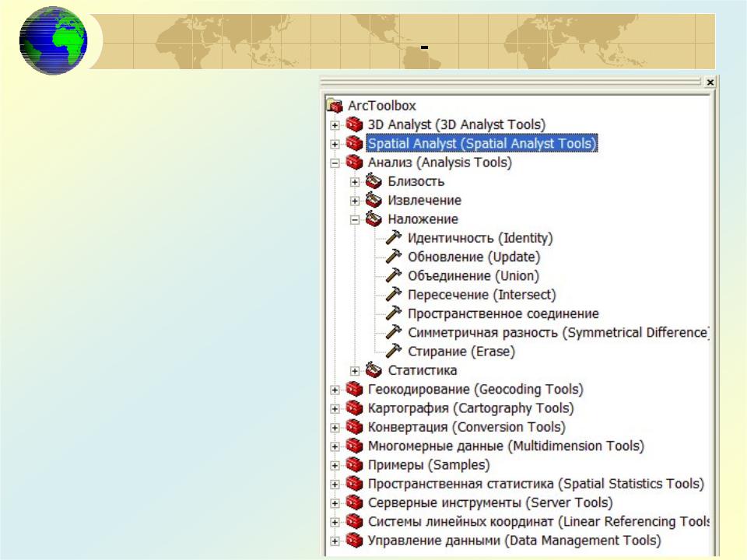Expand the Системы линейных координат node

[335, 523]
